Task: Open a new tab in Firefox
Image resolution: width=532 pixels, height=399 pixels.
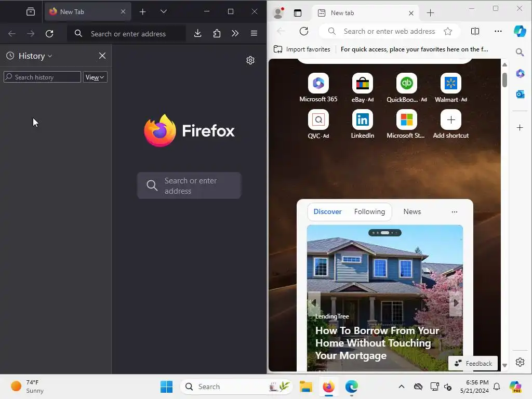Action: point(142,12)
